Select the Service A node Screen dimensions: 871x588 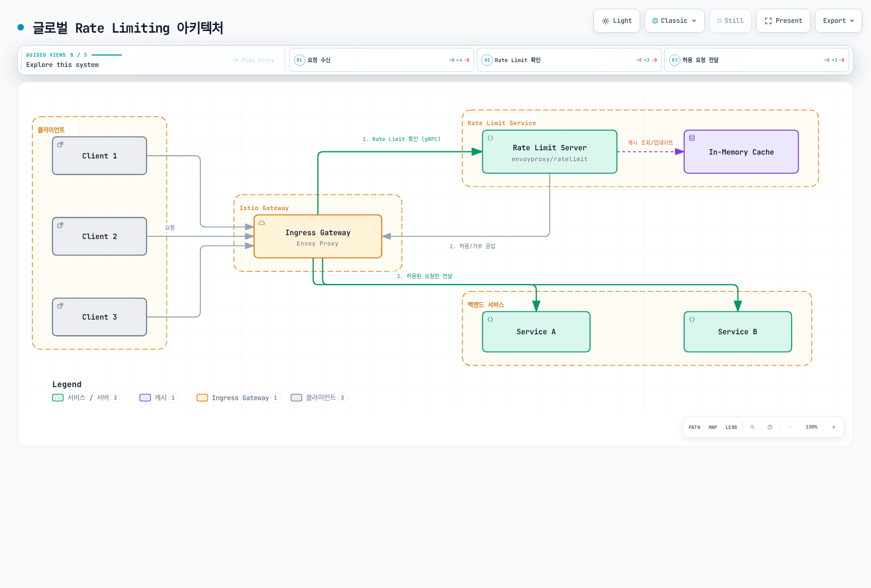[x=536, y=332]
